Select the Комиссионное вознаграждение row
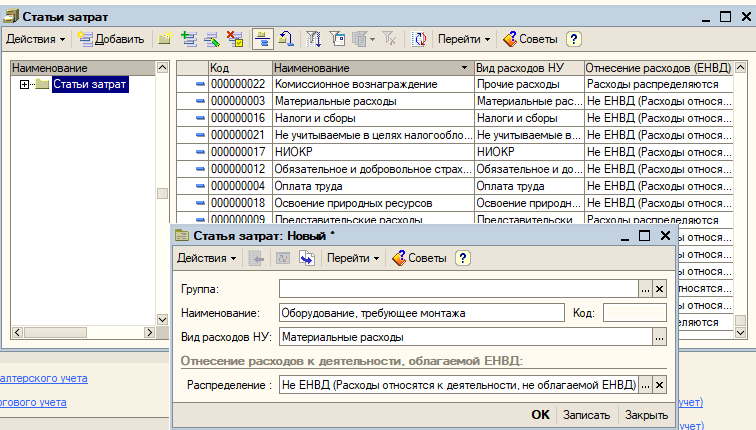The height and width of the screenshot is (430, 756). 455,84
